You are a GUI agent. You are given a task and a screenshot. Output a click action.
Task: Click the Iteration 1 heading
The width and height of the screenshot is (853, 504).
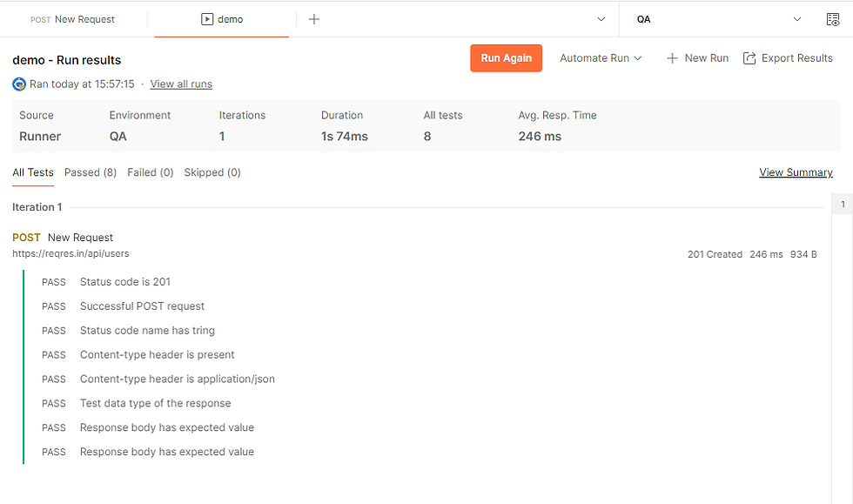pyautogui.click(x=37, y=207)
